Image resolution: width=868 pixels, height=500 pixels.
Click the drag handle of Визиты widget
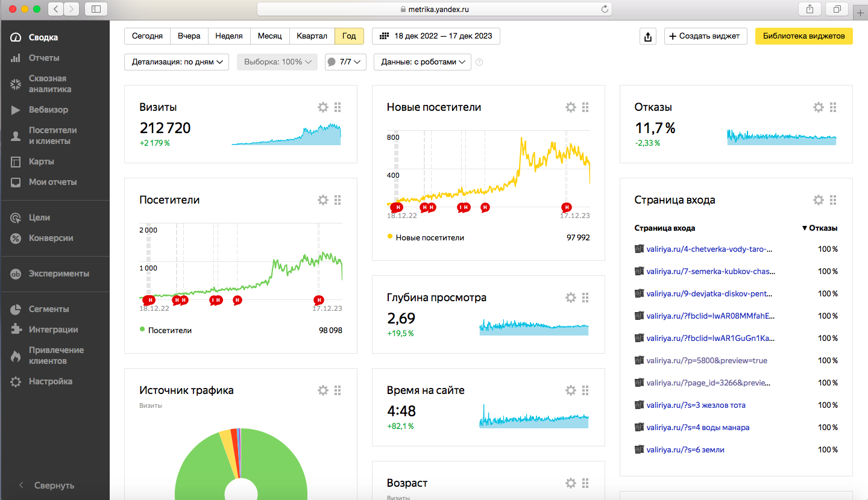tap(338, 107)
